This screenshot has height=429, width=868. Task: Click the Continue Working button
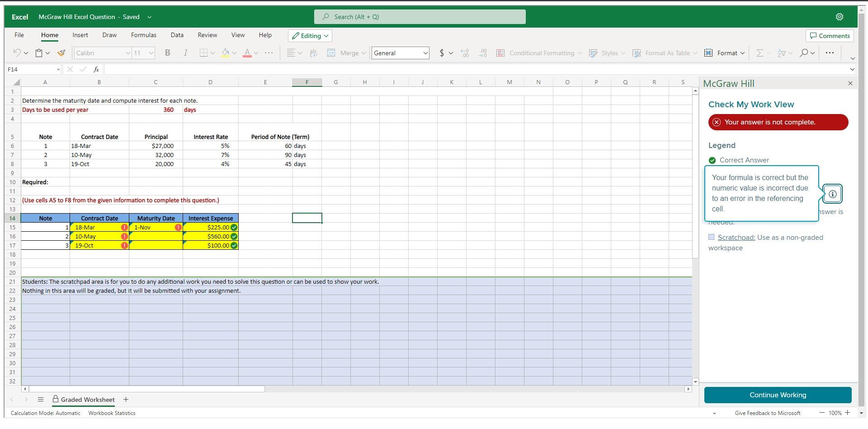click(778, 395)
